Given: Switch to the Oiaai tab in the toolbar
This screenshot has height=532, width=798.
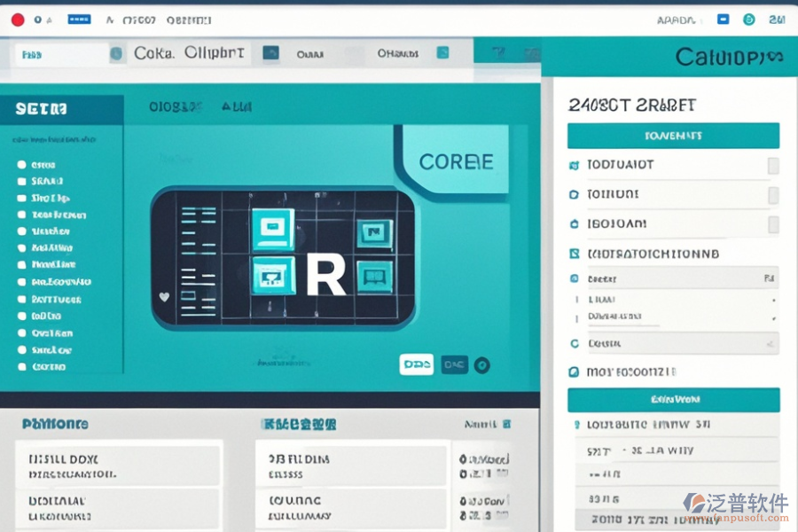Looking at the screenshot, I should 309,54.
